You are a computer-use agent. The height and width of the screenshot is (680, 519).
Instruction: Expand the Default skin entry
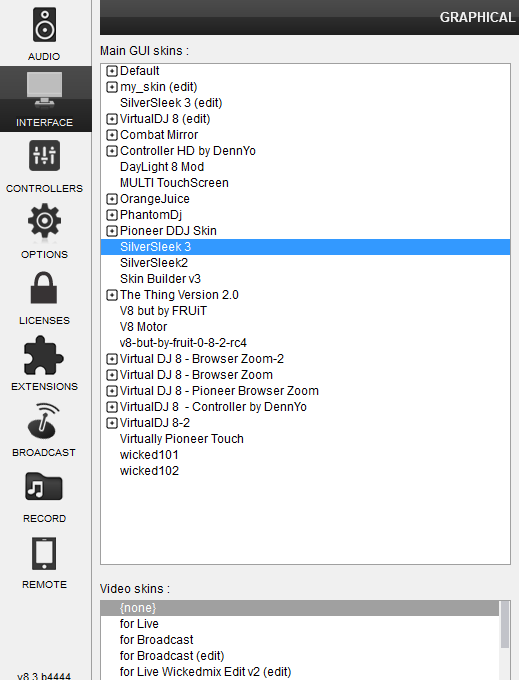[112, 71]
